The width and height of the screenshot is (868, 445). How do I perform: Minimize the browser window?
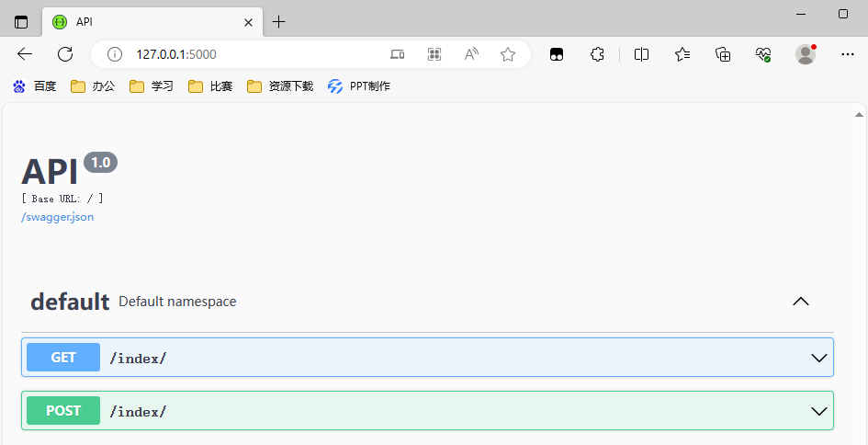(x=801, y=14)
